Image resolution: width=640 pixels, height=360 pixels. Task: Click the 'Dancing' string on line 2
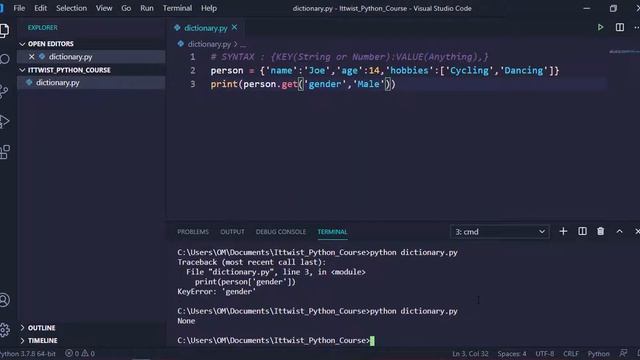524,71
